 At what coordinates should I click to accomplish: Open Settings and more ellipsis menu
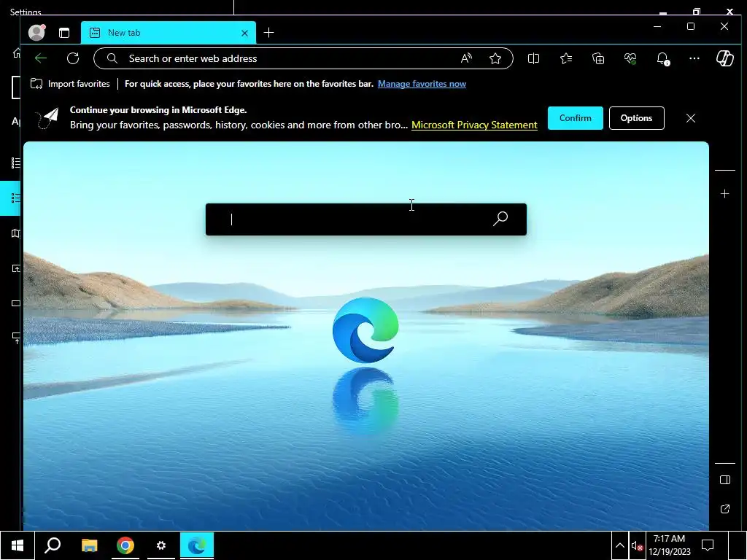pyautogui.click(x=694, y=58)
